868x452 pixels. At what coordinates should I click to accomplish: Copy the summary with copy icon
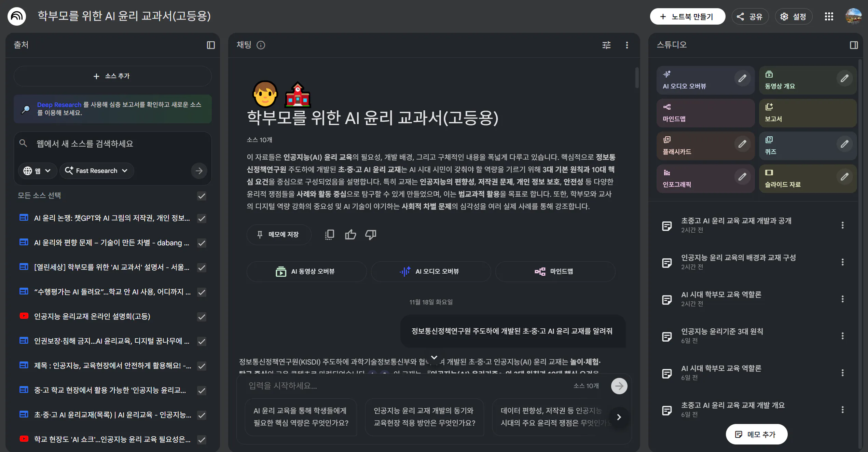pyautogui.click(x=330, y=235)
